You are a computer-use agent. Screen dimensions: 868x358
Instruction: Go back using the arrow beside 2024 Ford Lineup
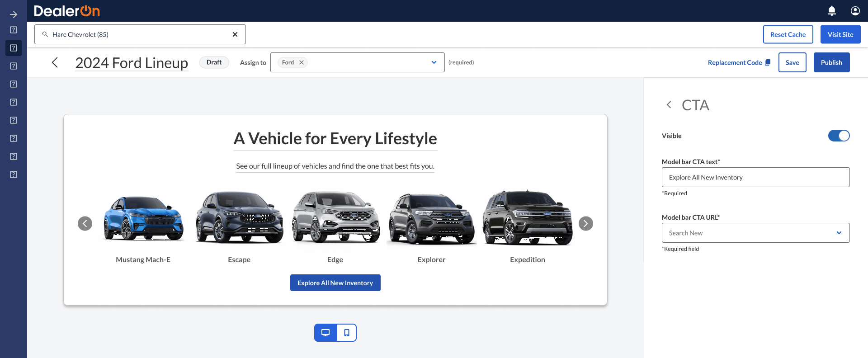[55, 62]
